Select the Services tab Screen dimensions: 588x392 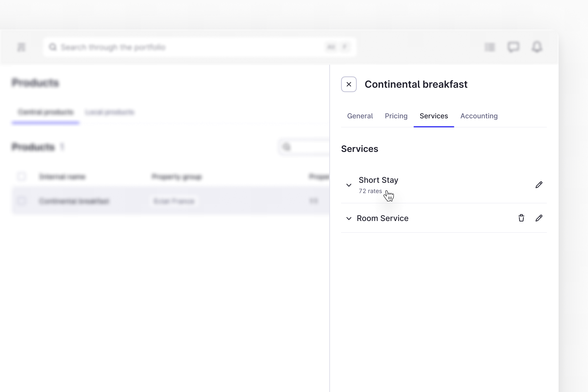point(433,116)
